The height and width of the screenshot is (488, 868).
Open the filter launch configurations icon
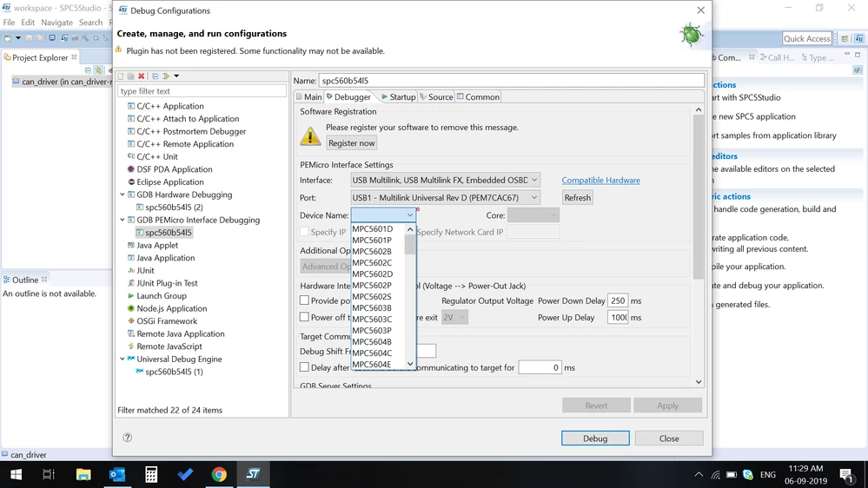pyautogui.click(x=166, y=76)
